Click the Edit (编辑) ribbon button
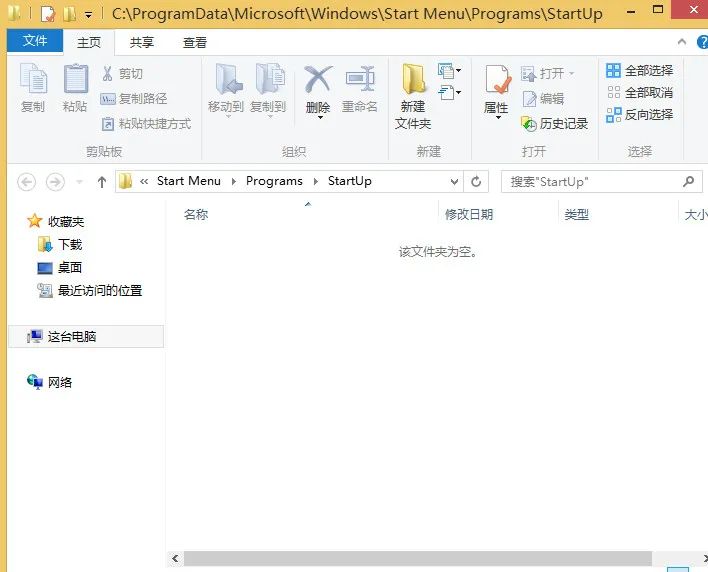Screen dimensions: 708x572 [543, 98]
